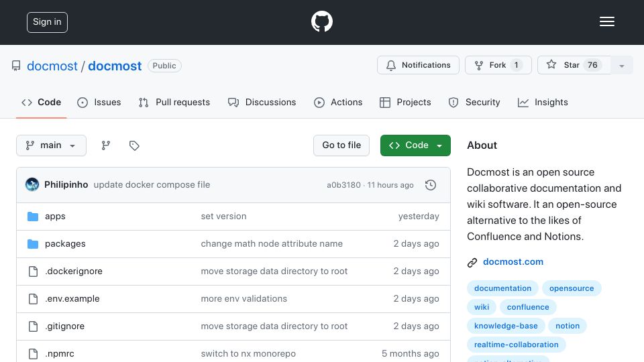Click the apps folder icon
The height and width of the screenshot is (362, 644).
33,217
